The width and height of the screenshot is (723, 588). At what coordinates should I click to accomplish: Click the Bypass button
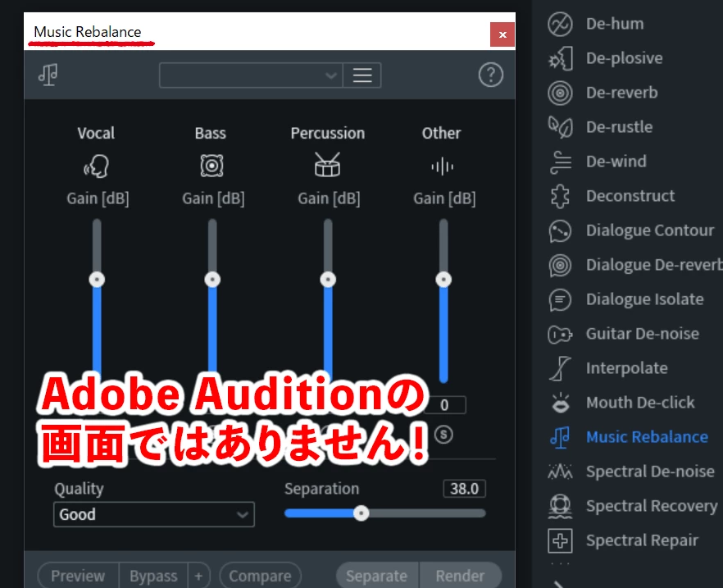point(153,576)
